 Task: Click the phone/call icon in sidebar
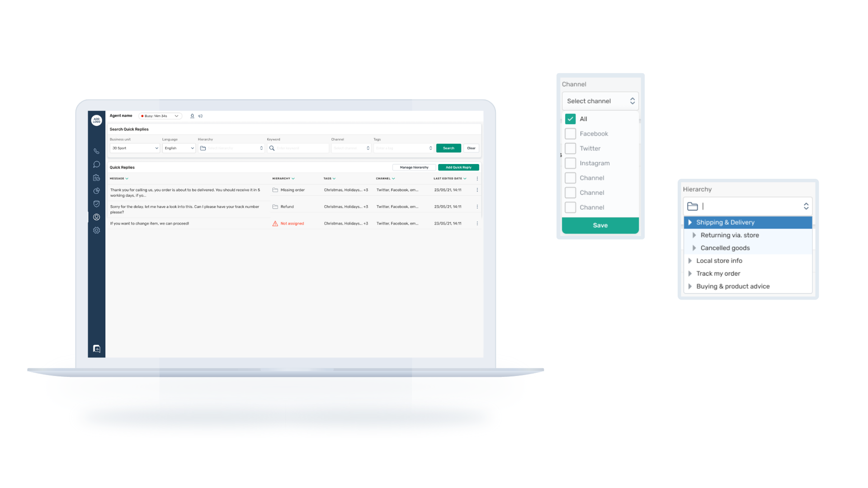97,151
